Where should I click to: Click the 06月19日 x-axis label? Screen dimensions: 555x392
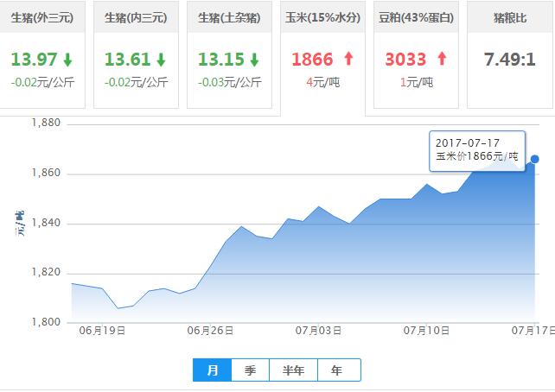coord(102,331)
